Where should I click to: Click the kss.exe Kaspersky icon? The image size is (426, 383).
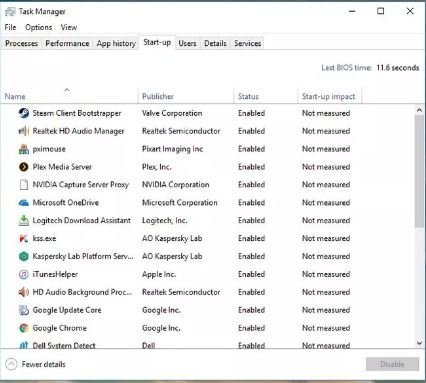[24, 238]
